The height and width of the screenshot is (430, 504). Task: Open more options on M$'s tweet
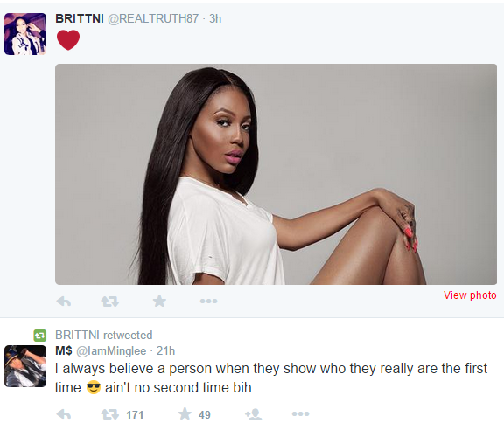pos(300,414)
